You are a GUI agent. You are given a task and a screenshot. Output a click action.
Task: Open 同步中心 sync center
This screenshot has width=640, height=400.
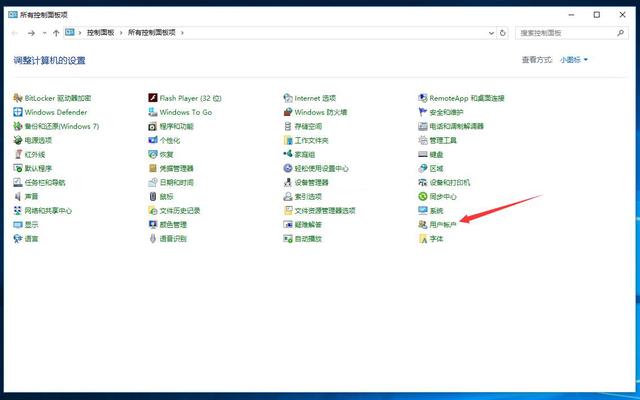438,196
